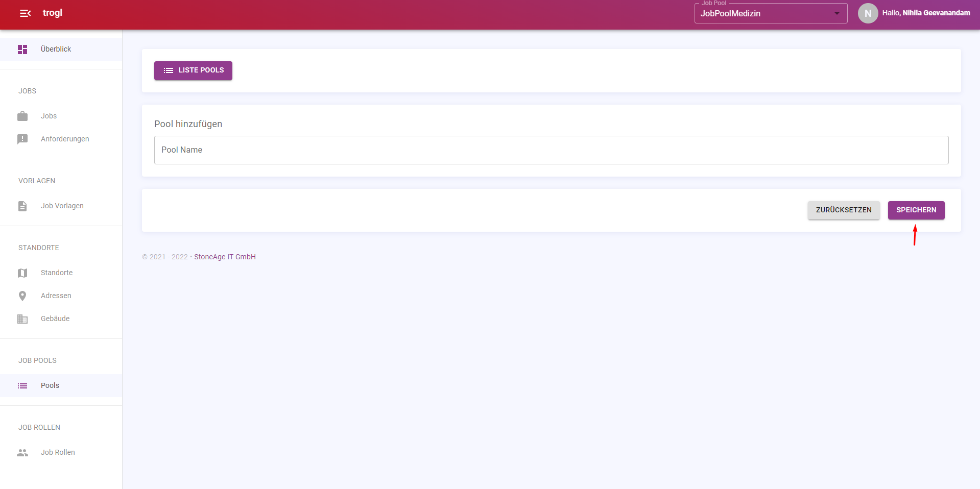
Task: Click the Job Vorlagen document icon
Action: (22, 206)
